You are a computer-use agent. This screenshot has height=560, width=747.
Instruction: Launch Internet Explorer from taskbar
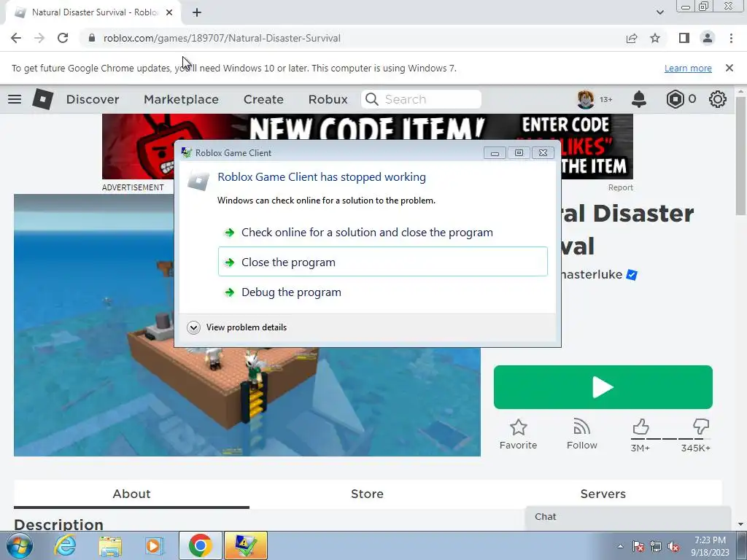point(65,545)
